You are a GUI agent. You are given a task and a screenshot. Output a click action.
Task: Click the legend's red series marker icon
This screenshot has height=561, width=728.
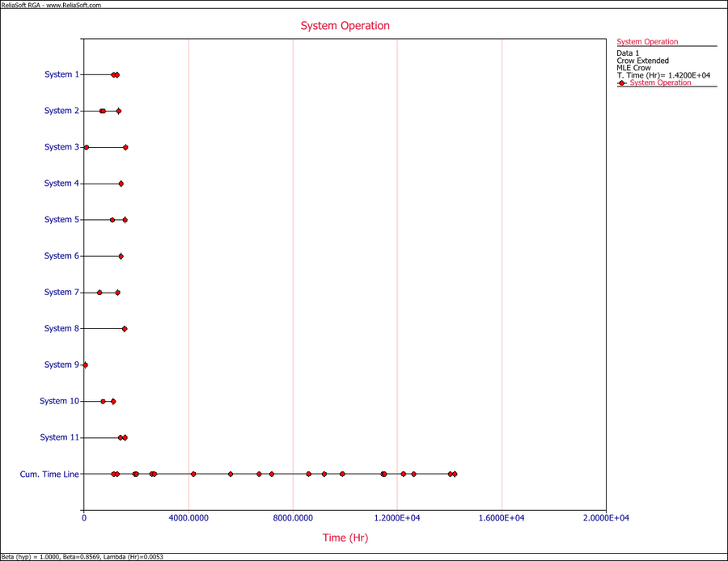click(621, 82)
